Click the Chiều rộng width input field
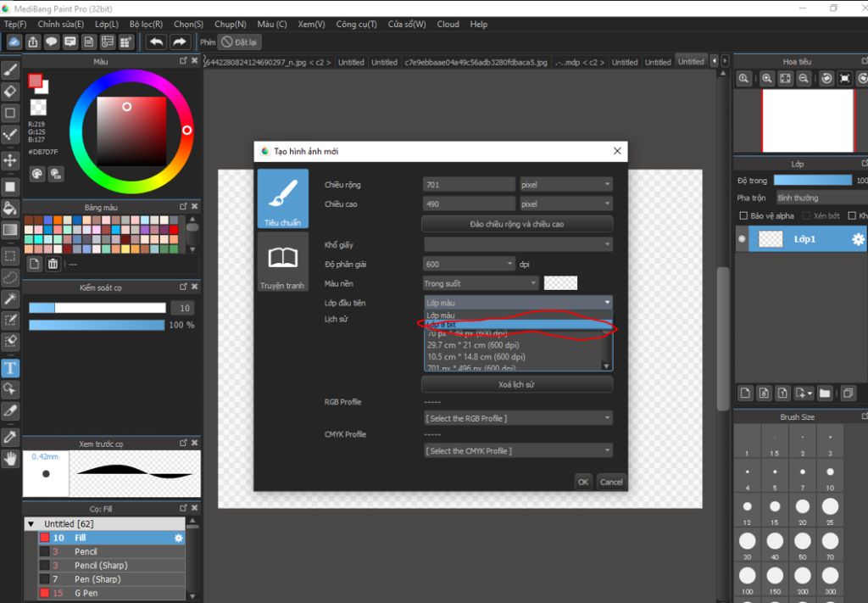 (x=469, y=184)
